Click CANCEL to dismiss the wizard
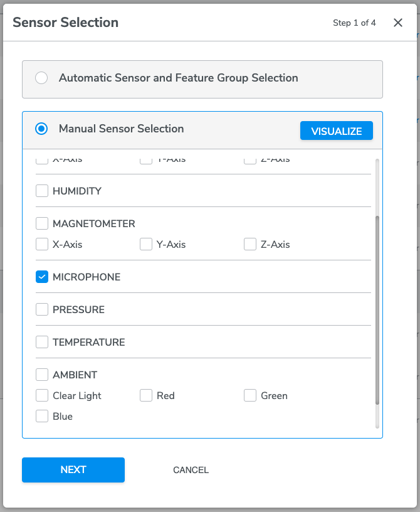This screenshot has width=420, height=512. [x=191, y=470]
